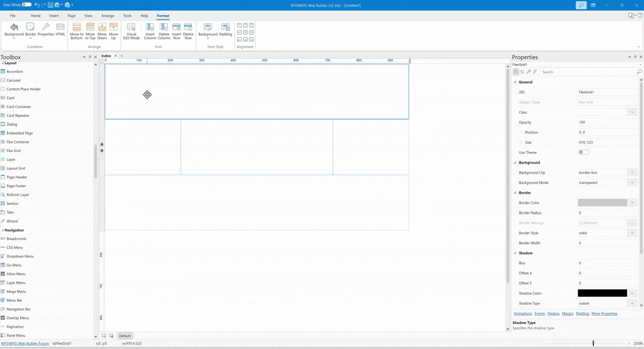This screenshot has height=349, width=644.
Task: Open the Background Mode dropdown
Action: pyautogui.click(x=632, y=183)
